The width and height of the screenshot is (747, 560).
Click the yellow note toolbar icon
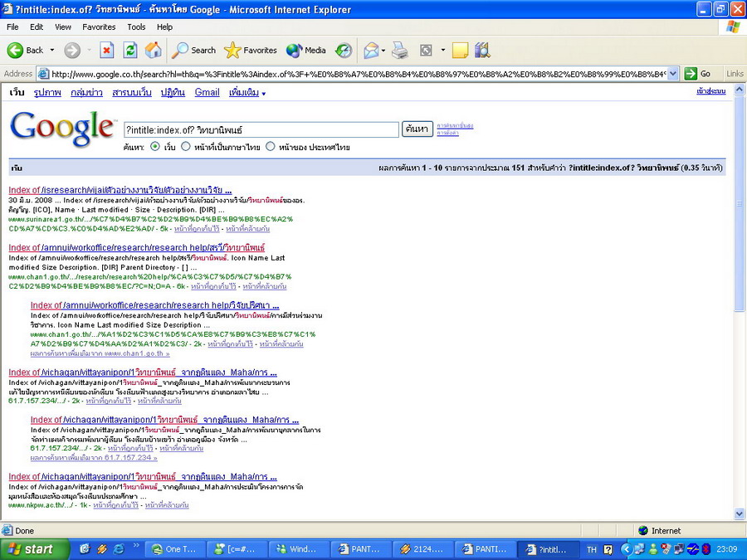[x=460, y=50]
